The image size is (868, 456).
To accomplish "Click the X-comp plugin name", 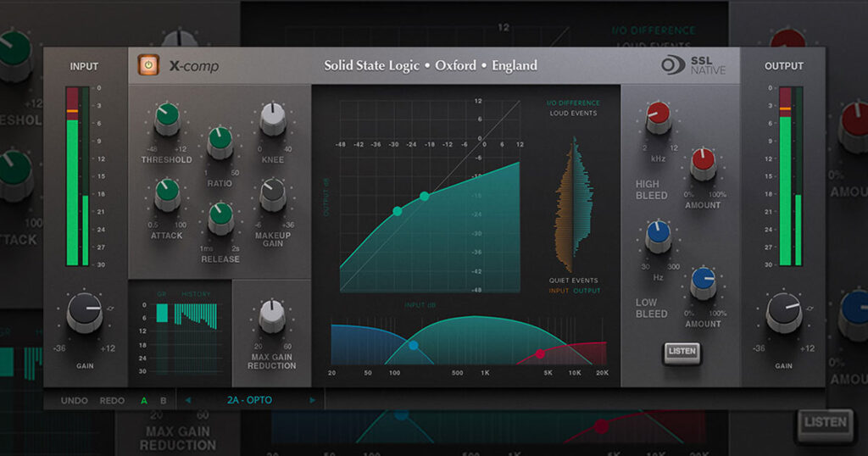I will point(194,66).
